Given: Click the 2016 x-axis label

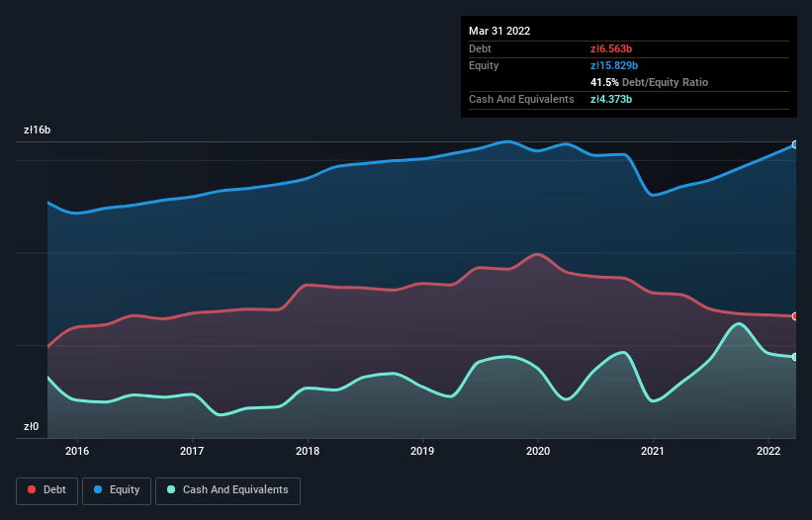Looking at the screenshot, I should [77, 451].
